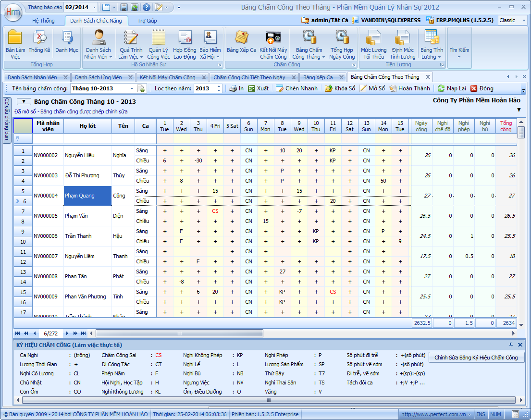
Task: Switch to the Danh Sách Ứng Viên tab
Action: point(98,77)
